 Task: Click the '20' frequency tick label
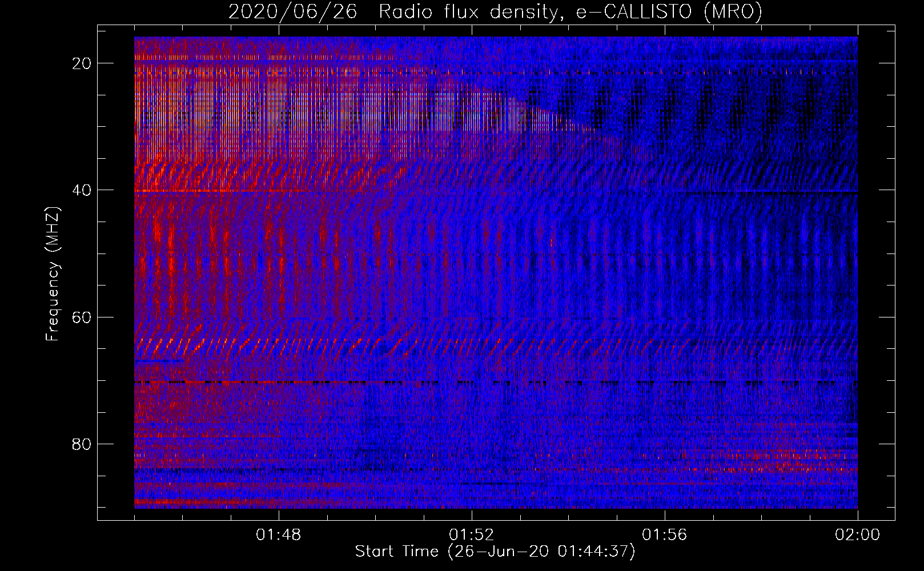tap(82, 63)
